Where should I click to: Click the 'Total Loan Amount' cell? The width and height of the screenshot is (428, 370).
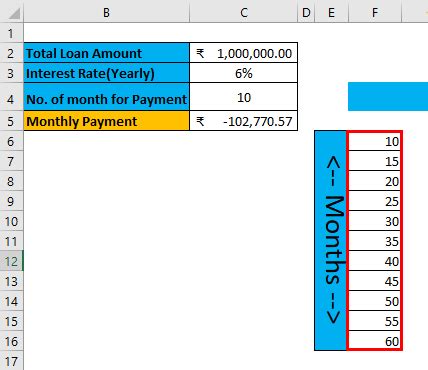tap(106, 53)
